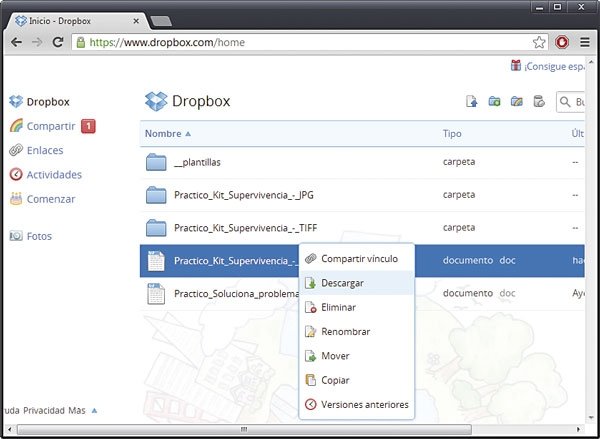This screenshot has height=439, width=600.
Task: Open Compartir in the sidebar
Action: click(42, 126)
